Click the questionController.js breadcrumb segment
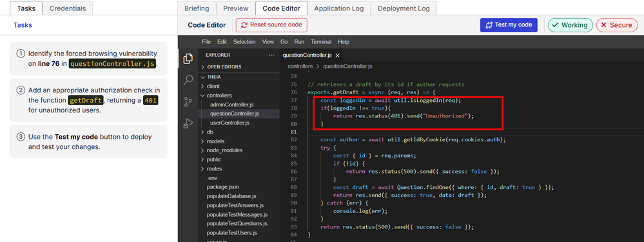 [x=348, y=66]
